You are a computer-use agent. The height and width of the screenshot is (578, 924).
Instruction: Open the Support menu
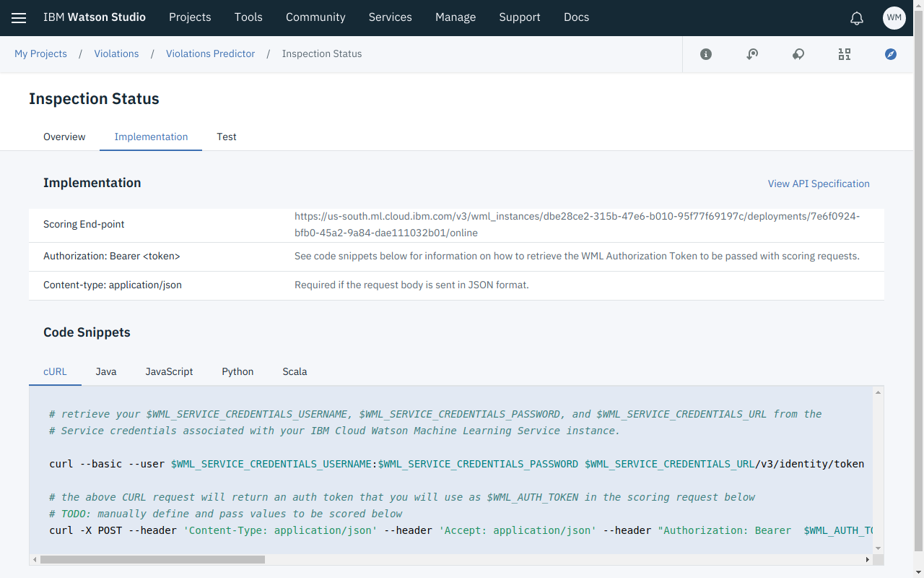point(520,17)
